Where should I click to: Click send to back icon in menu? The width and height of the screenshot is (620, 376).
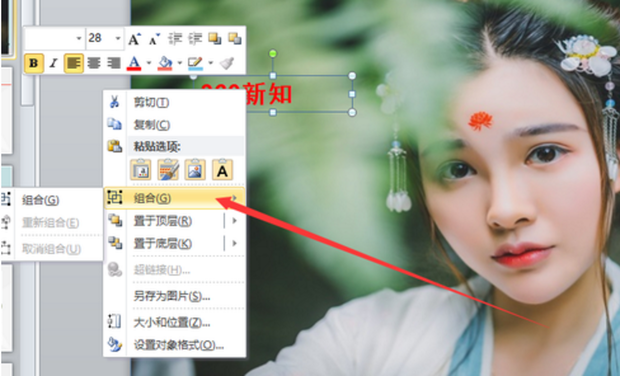coord(115,243)
